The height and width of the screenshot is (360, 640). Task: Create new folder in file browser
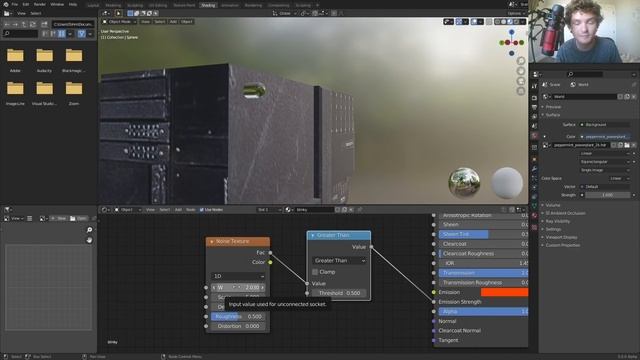tap(44, 24)
